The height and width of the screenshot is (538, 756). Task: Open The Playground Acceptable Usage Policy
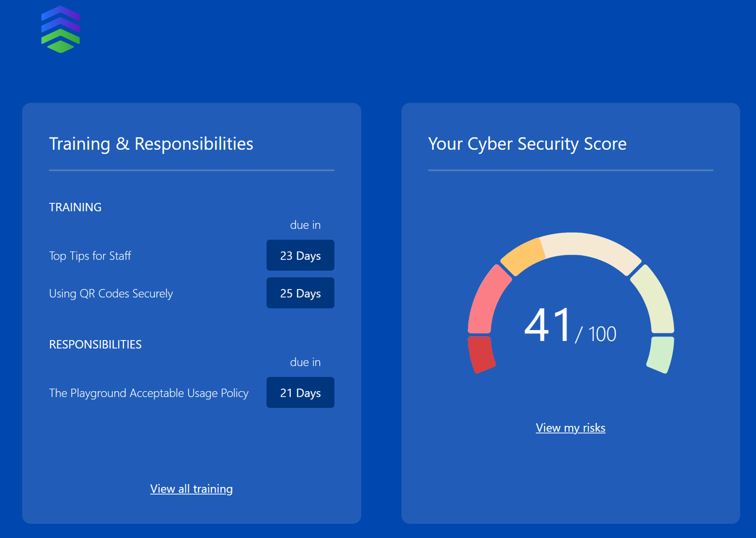point(149,393)
